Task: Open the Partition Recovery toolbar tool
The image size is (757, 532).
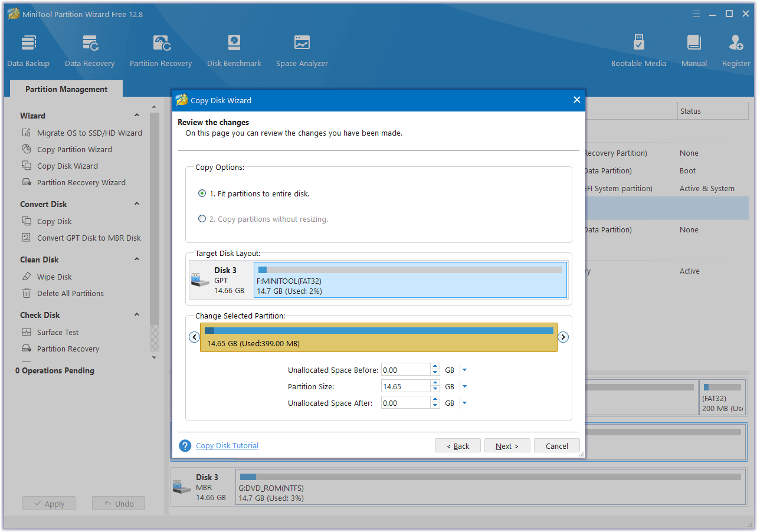Action: [160, 50]
